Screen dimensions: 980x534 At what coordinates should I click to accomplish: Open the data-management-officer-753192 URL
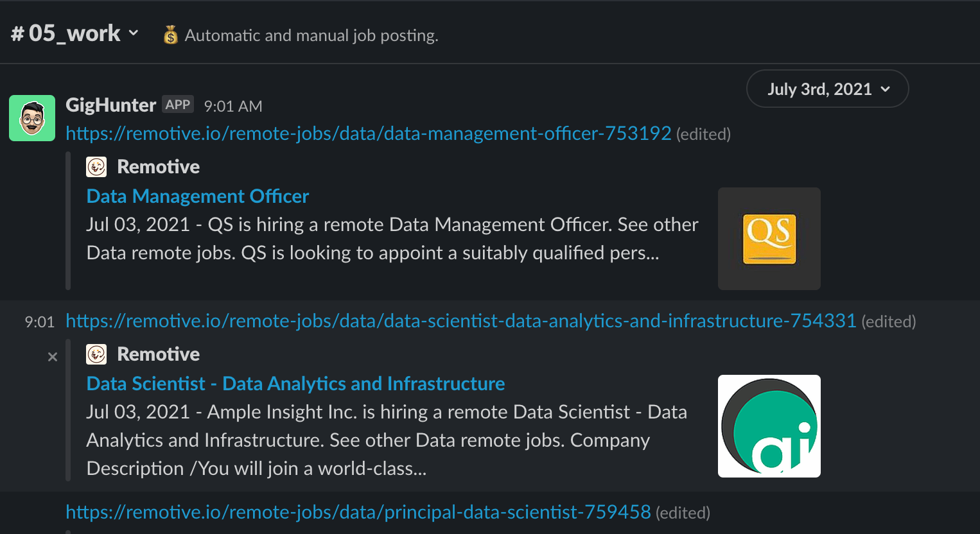click(x=368, y=133)
